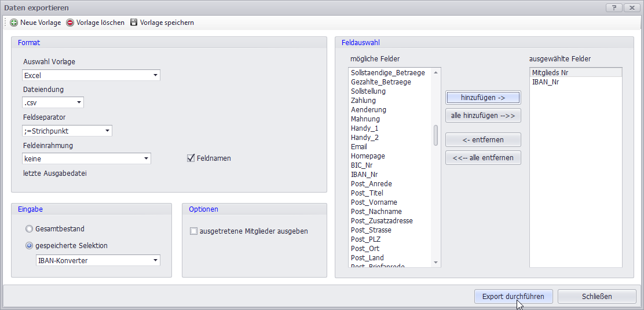This screenshot has height=310, width=644.
Task: Select the Gesamtbestand radio button
Action: pyautogui.click(x=29, y=228)
